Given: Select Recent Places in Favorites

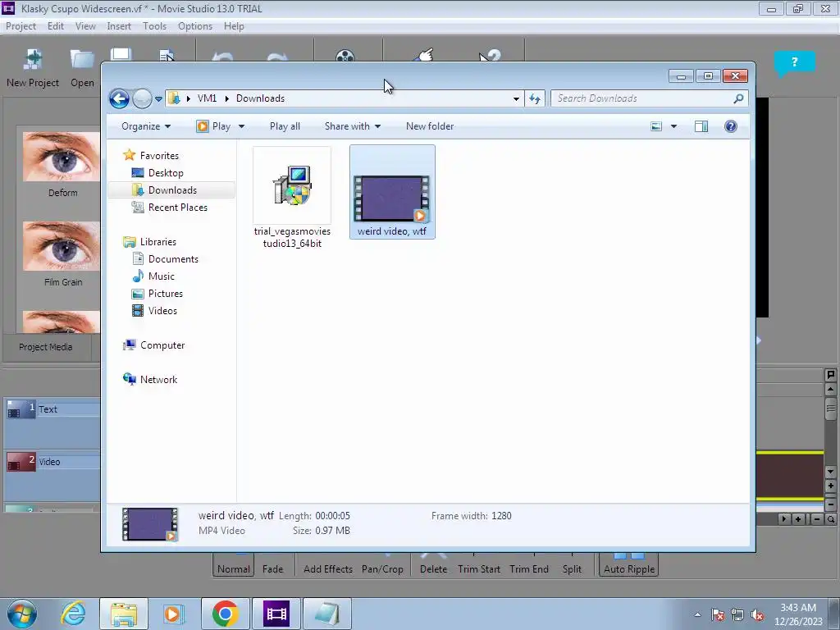Looking at the screenshot, I should click(x=178, y=208).
